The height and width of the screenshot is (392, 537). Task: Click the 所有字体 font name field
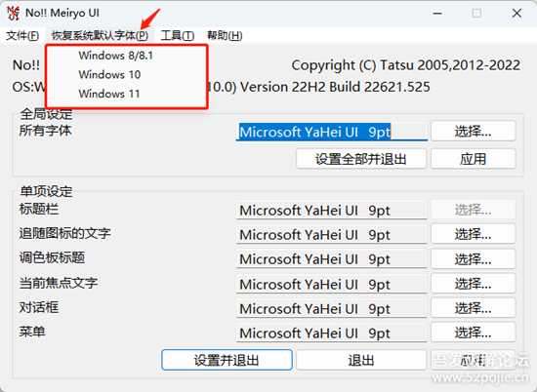[332, 132]
